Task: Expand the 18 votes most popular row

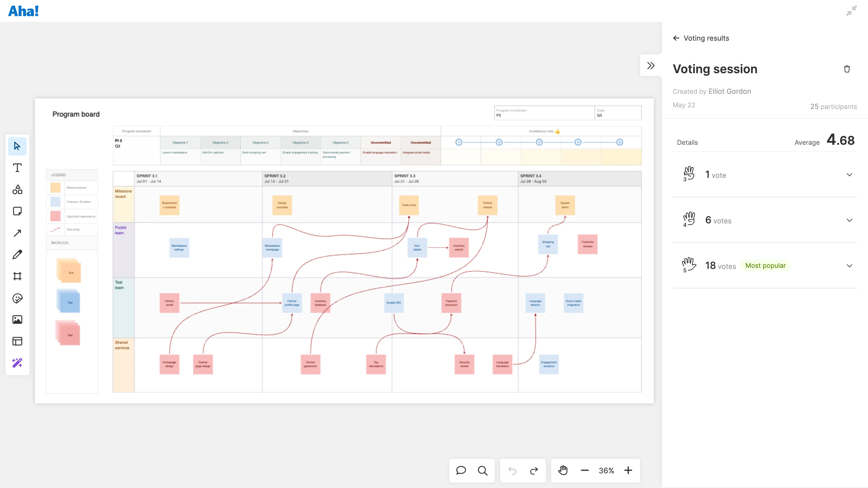Action: (849, 266)
